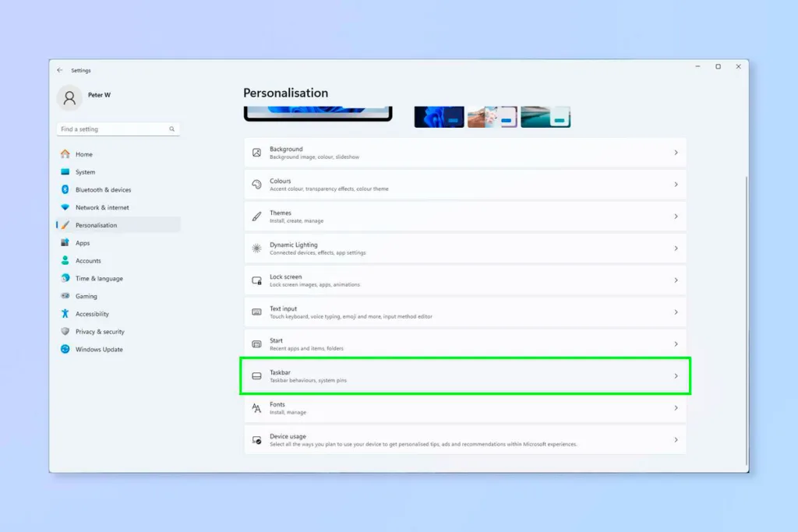Click the vertical scrollbar of settings window
798x532 pixels.
[x=747, y=320]
